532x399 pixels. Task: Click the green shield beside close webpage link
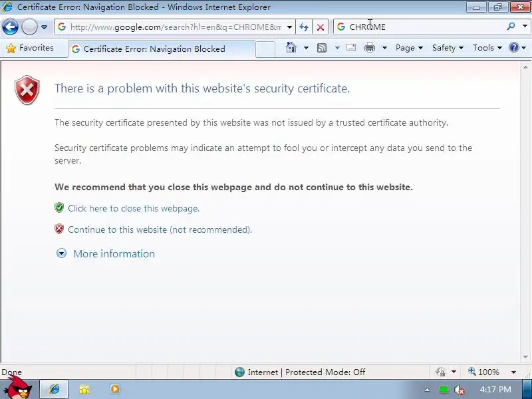click(59, 207)
